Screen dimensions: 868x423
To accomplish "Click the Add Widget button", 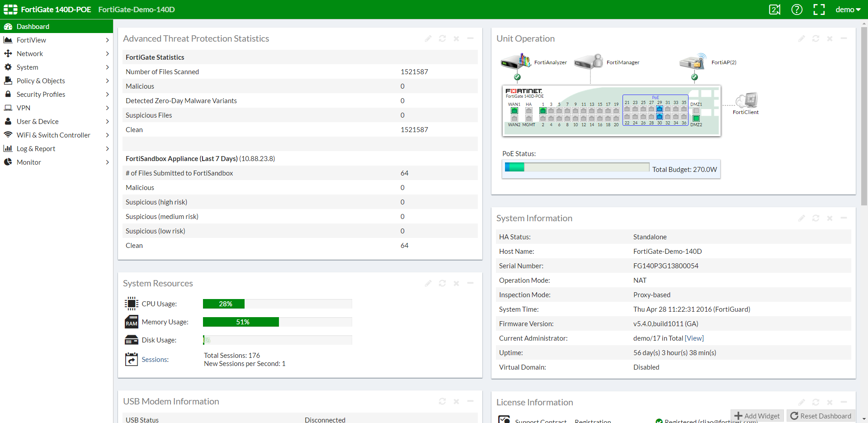I will pyautogui.click(x=757, y=416).
